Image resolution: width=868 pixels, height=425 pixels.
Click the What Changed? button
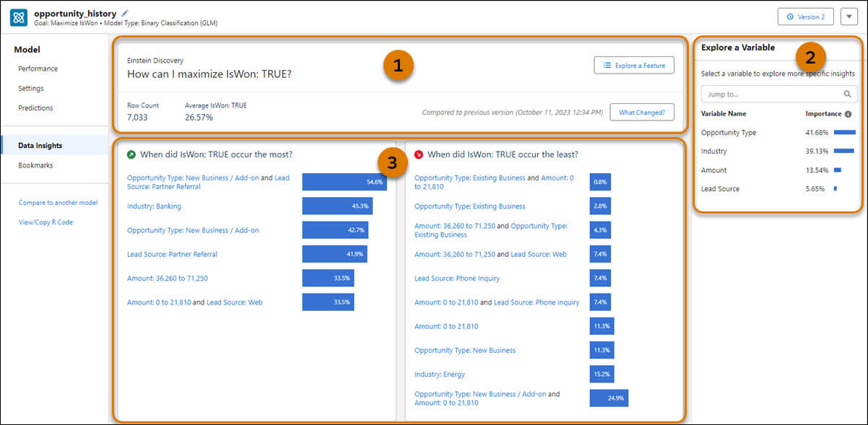click(641, 112)
